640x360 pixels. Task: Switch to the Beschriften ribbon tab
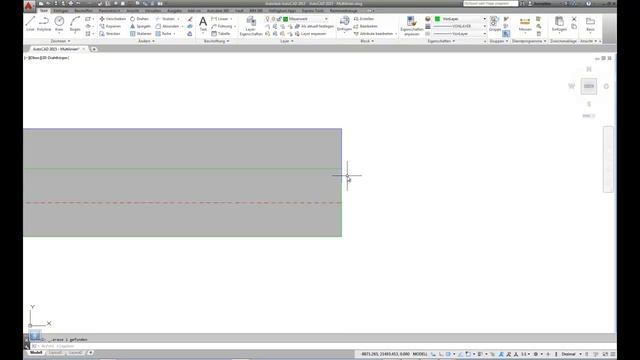(x=84, y=11)
